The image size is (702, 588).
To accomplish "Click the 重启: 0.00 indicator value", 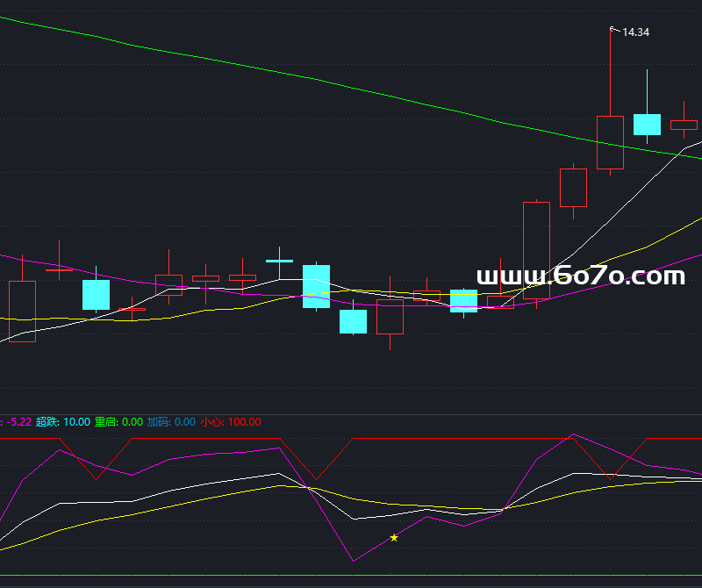I will [x=118, y=422].
